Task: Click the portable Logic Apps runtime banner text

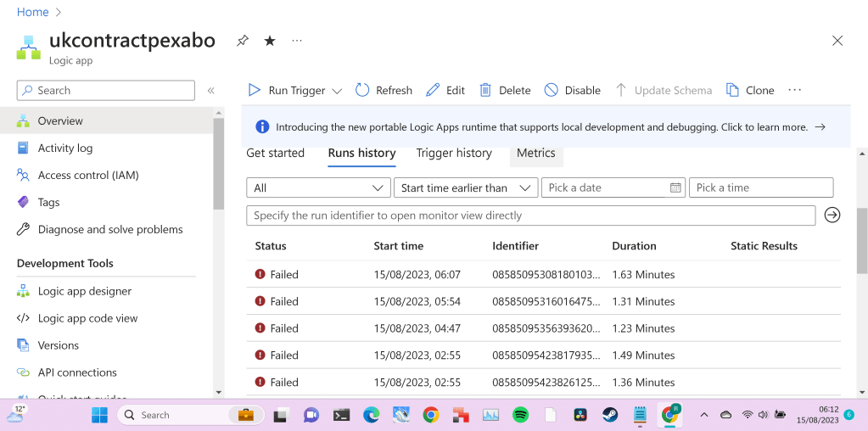Action: point(542,126)
